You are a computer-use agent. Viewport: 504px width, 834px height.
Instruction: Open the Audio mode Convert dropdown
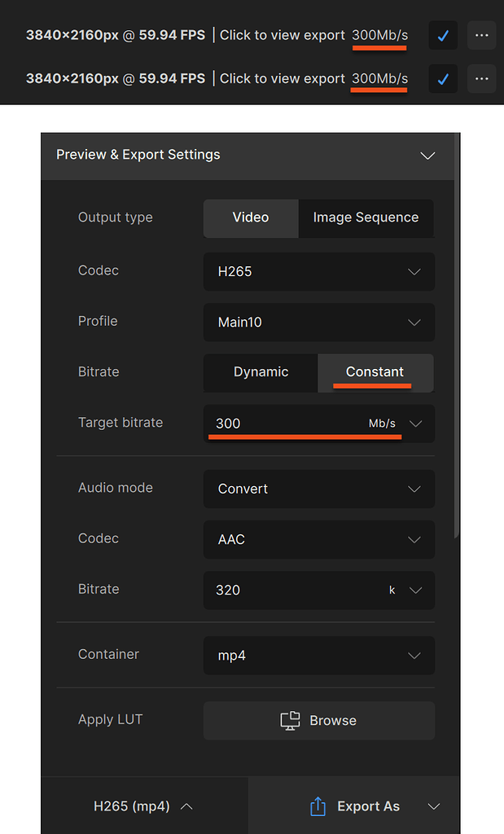(318, 489)
